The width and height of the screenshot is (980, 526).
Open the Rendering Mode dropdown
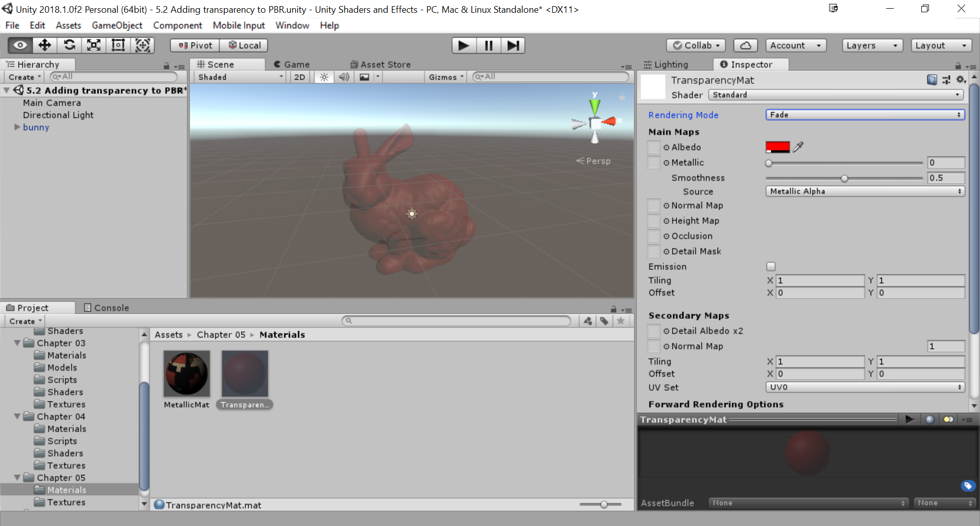point(865,115)
